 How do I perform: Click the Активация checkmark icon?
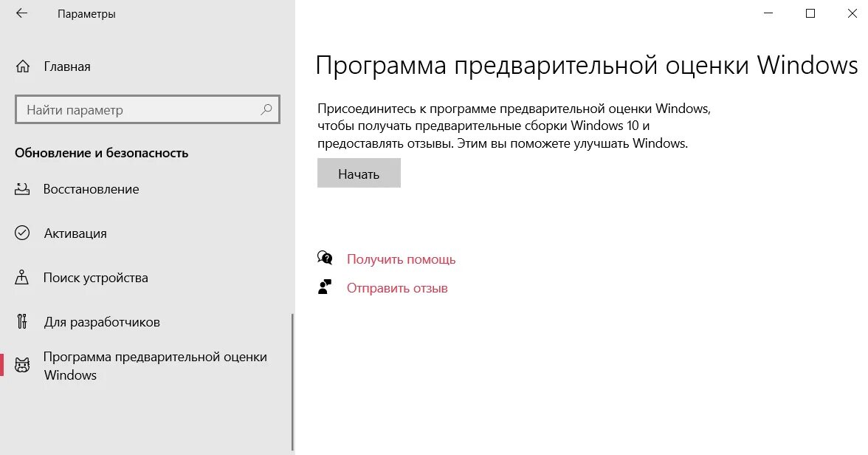tap(22, 233)
